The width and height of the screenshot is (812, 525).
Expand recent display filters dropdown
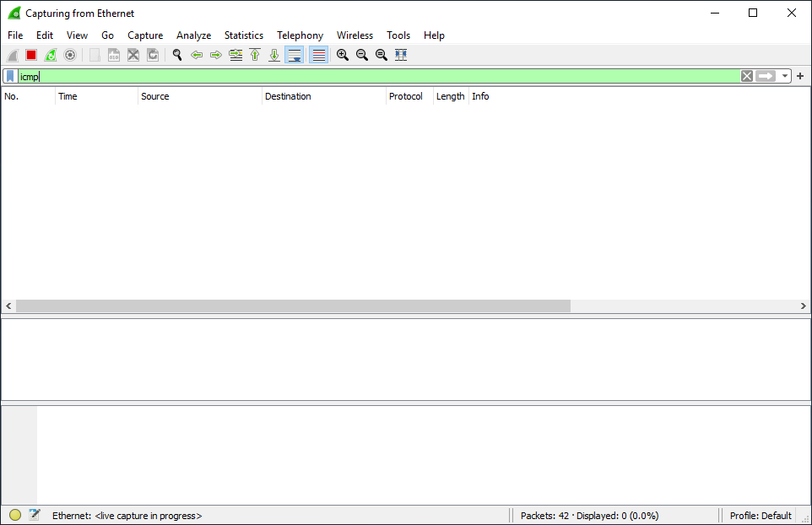click(x=784, y=77)
